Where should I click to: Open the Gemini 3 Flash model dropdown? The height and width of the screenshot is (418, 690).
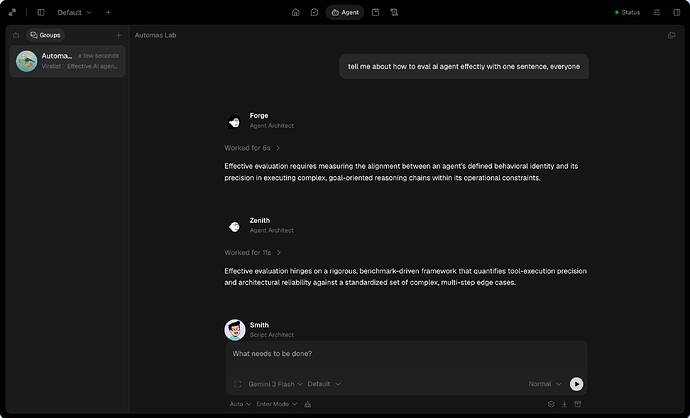pyautogui.click(x=275, y=384)
